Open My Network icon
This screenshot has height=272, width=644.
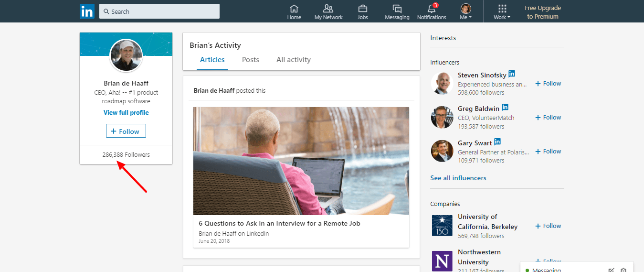(328, 12)
